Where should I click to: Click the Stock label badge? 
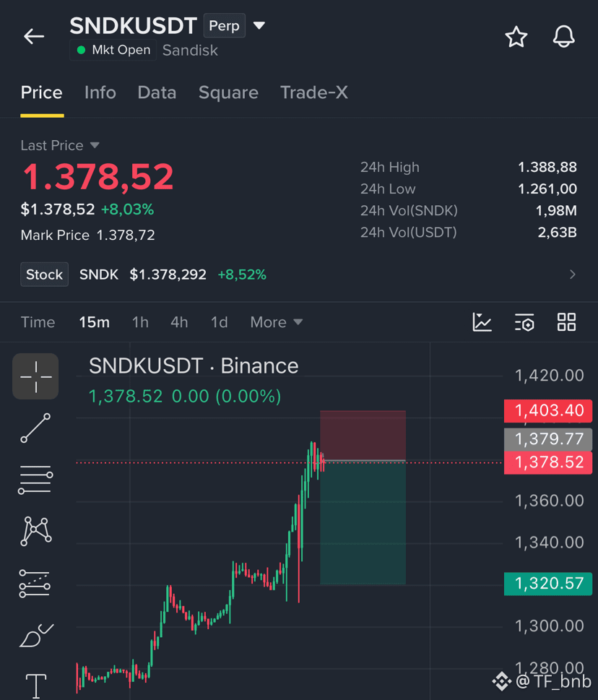(44, 274)
